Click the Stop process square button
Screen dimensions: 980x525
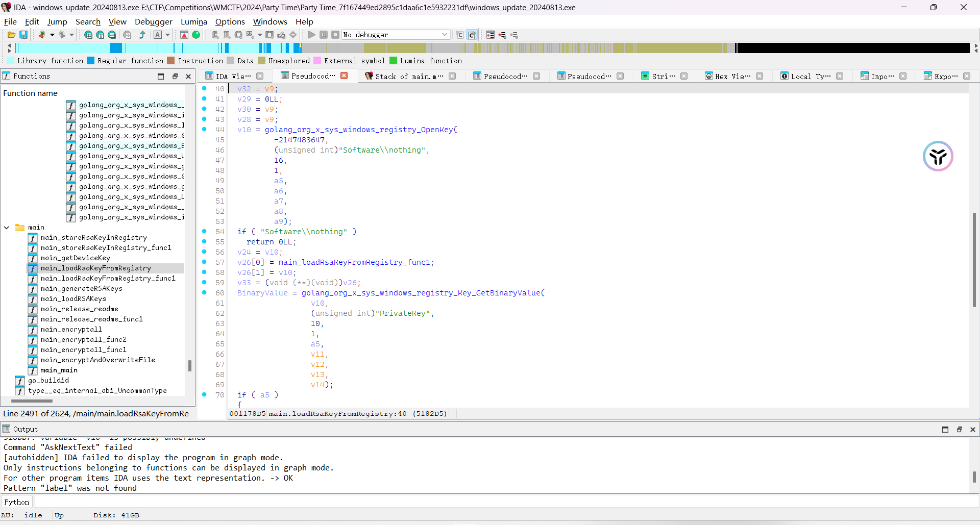pyautogui.click(x=335, y=35)
